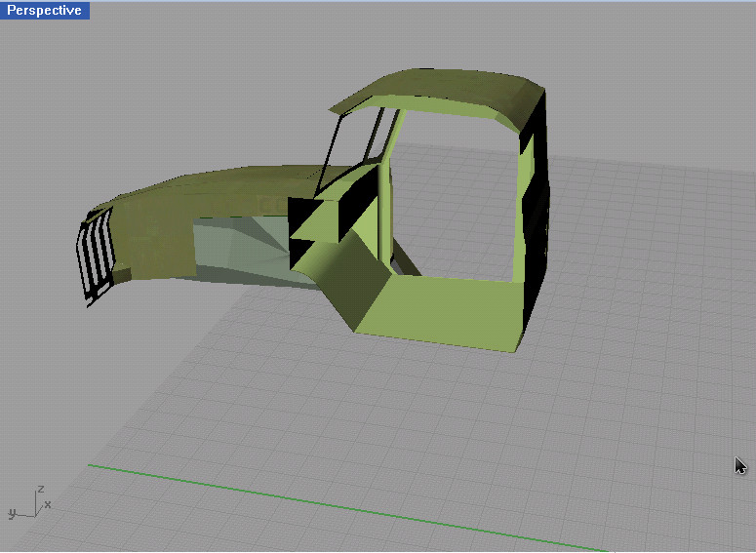
Task: Select the side panel of the hood
Action: (156, 244)
